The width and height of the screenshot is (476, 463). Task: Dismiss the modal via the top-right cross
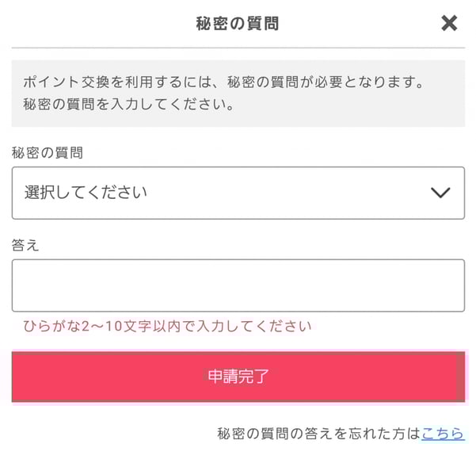point(449,24)
